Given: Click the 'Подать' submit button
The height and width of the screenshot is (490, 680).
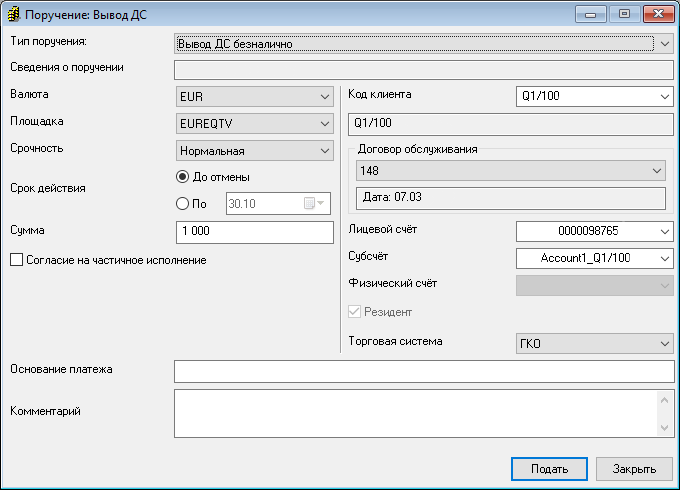Looking at the screenshot, I should 549,469.
